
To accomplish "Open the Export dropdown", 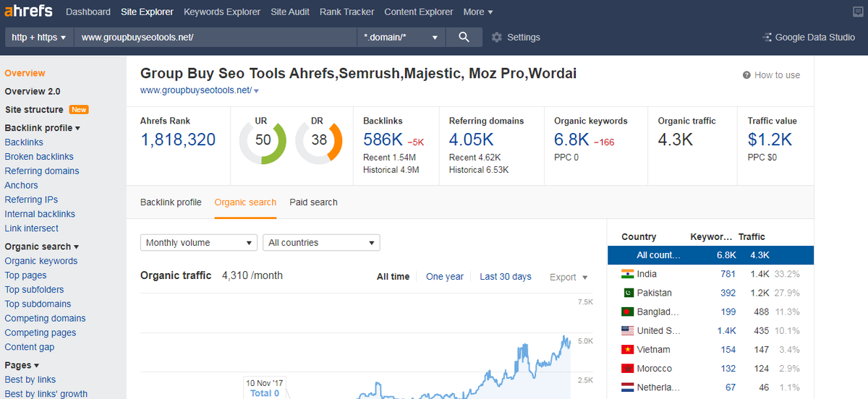I will (x=569, y=277).
